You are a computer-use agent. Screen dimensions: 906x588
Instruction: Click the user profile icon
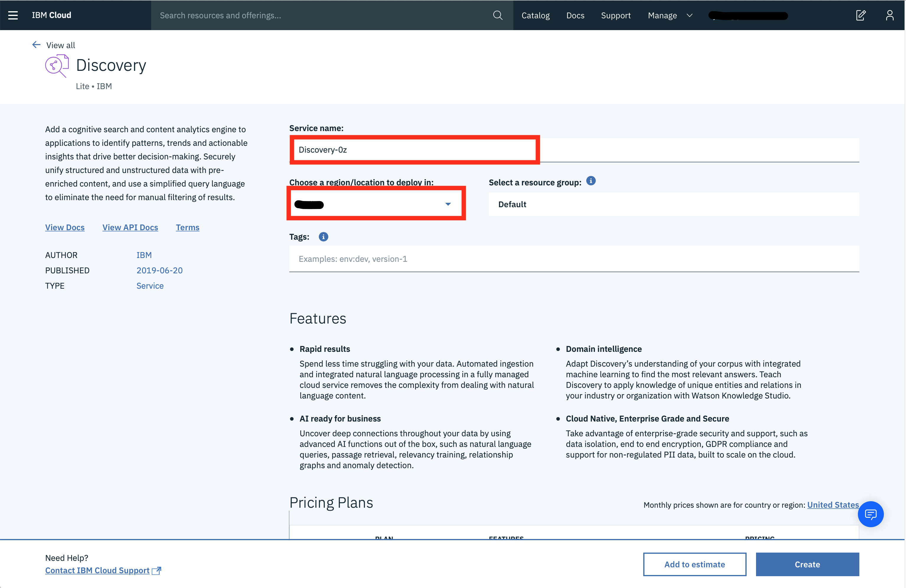pyautogui.click(x=889, y=15)
